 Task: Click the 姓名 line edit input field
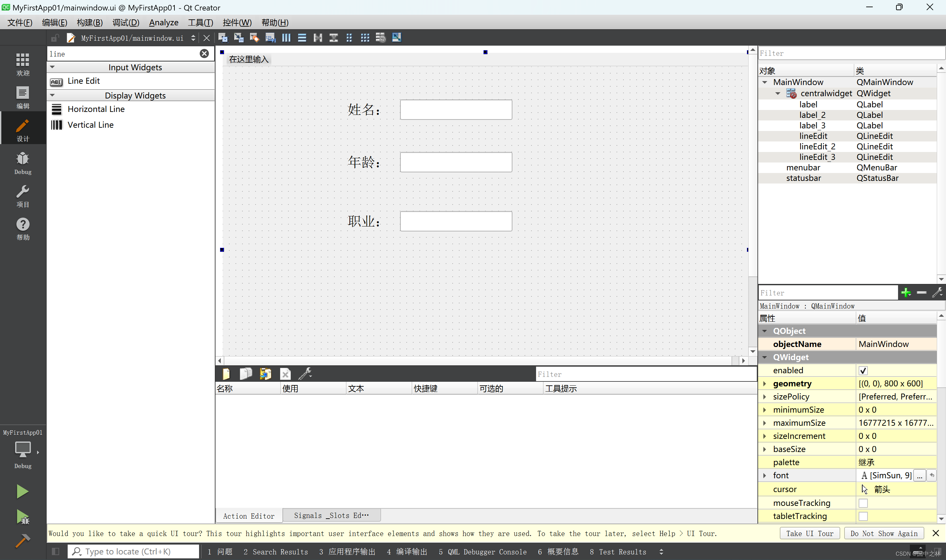tap(456, 109)
